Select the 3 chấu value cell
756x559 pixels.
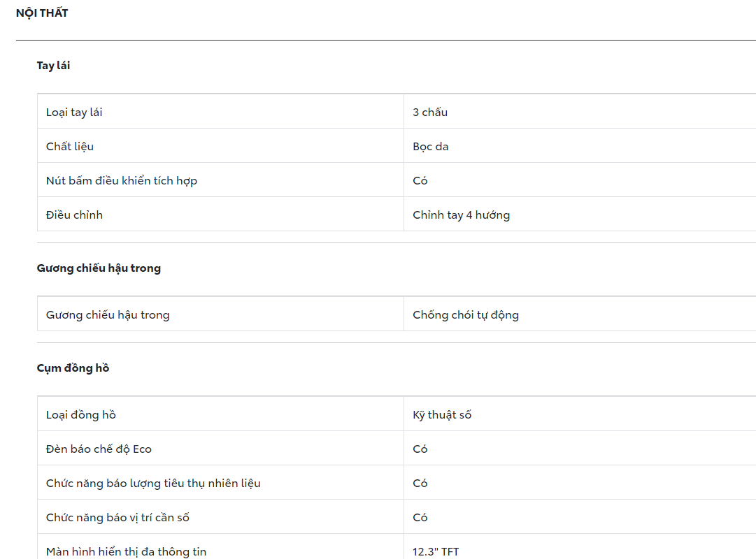point(430,112)
